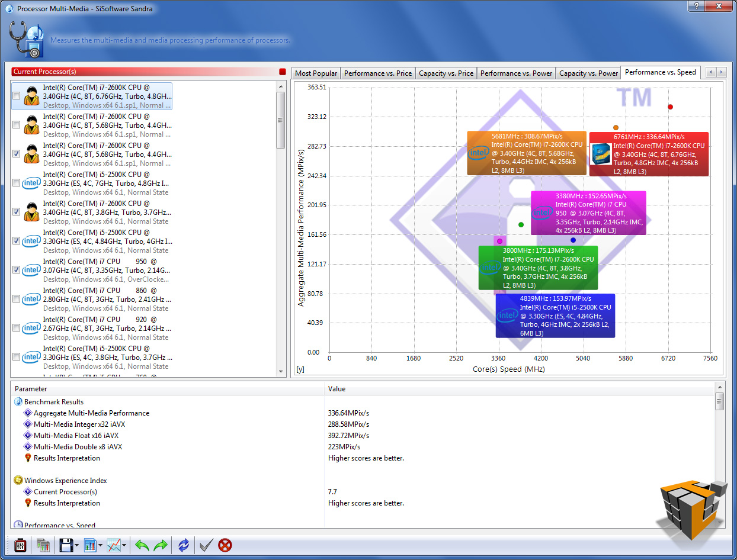Click the Intel logo of i7 950 list row
The width and height of the screenshot is (737, 560).
[31, 270]
